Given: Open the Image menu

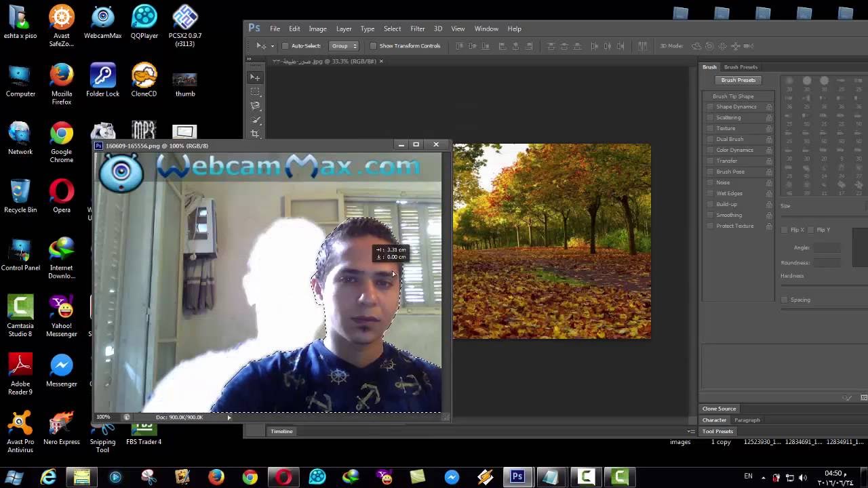Looking at the screenshot, I should click(317, 28).
